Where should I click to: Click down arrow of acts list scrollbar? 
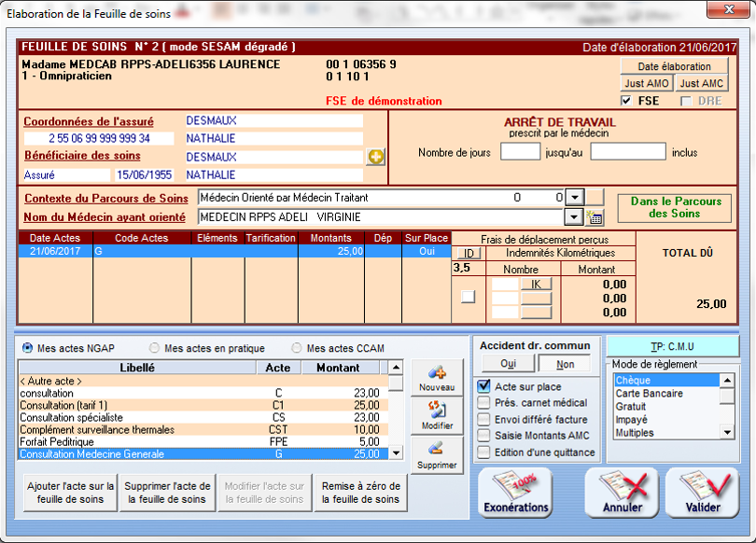pyautogui.click(x=396, y=452)
